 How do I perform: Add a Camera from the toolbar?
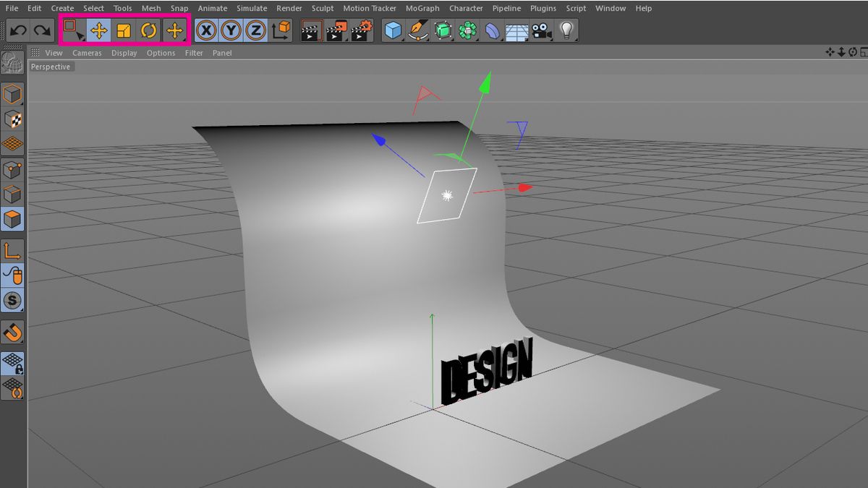[540, 29]
